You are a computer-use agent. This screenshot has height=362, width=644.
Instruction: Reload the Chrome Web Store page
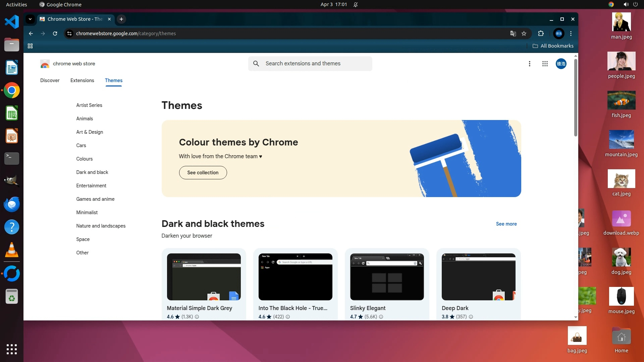pyautogui.click(x=55, y=34)
